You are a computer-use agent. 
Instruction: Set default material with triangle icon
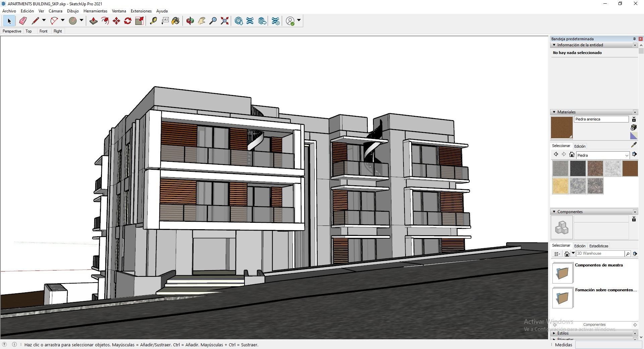(x=634, y=136)
